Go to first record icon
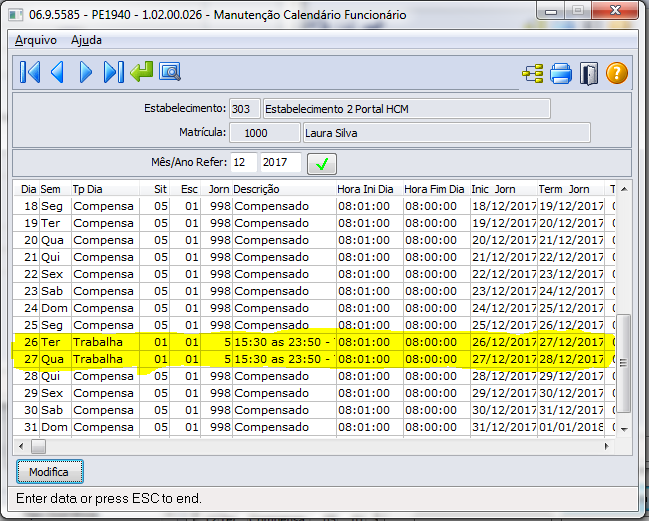 pos(30,72)
